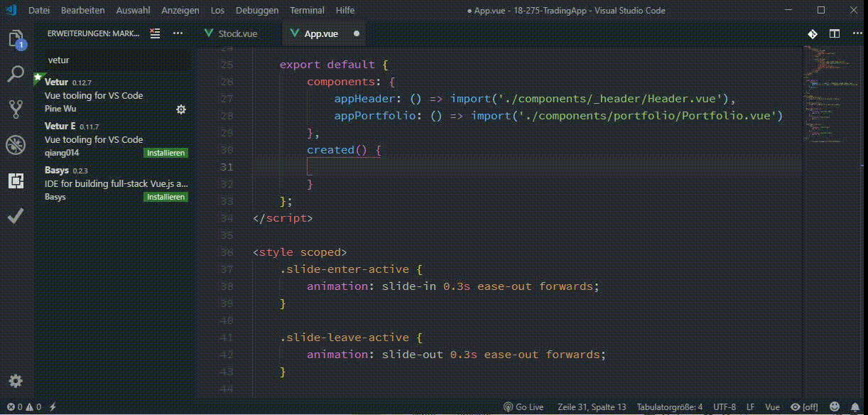Open the Search view in the activity bar
Viewport: 868px width, 415px height.
click(16, 73)
